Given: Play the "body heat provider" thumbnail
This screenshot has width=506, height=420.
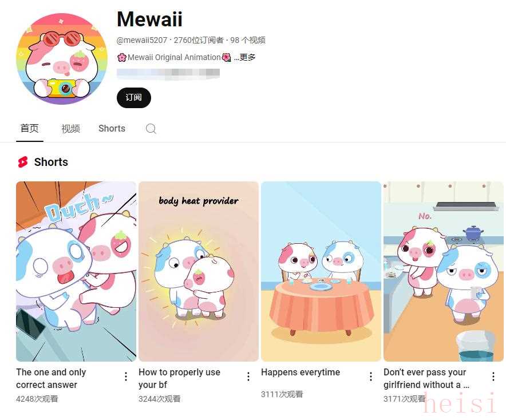Looking at the screenshot, I should point(199,271).
